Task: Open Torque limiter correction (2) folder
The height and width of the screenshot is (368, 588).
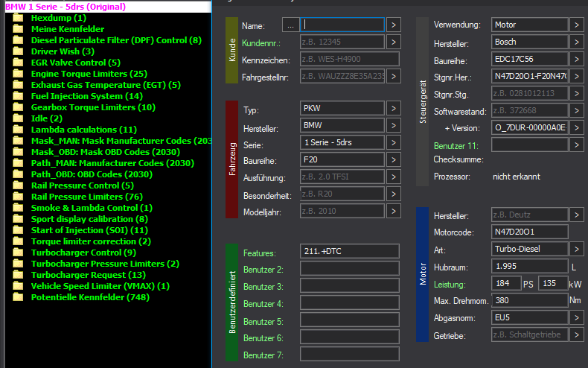Action: tap(91, 241)
